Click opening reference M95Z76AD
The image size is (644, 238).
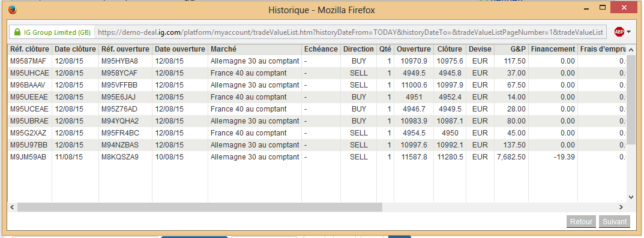(119, 109)
